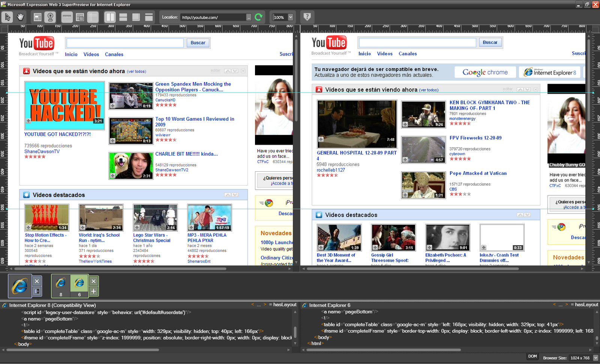
Task: Click the YouTube logo in left preview
Action: coord(37,43)
